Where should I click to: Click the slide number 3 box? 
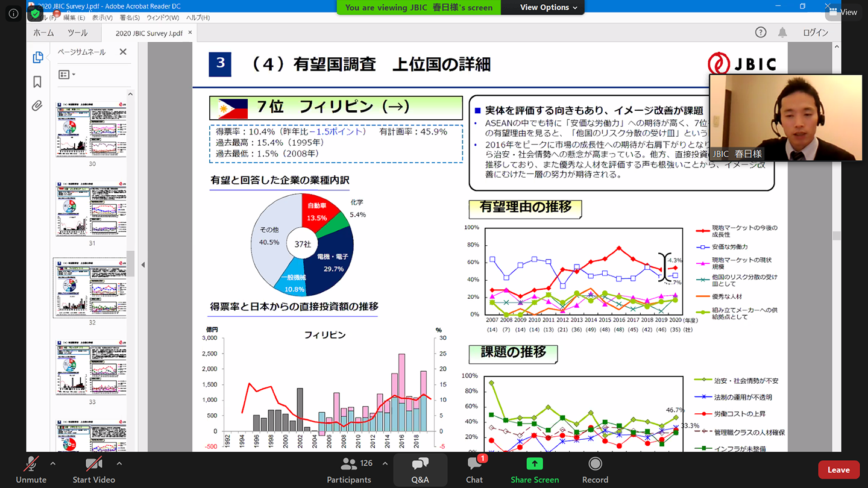[x=220, y=64]
